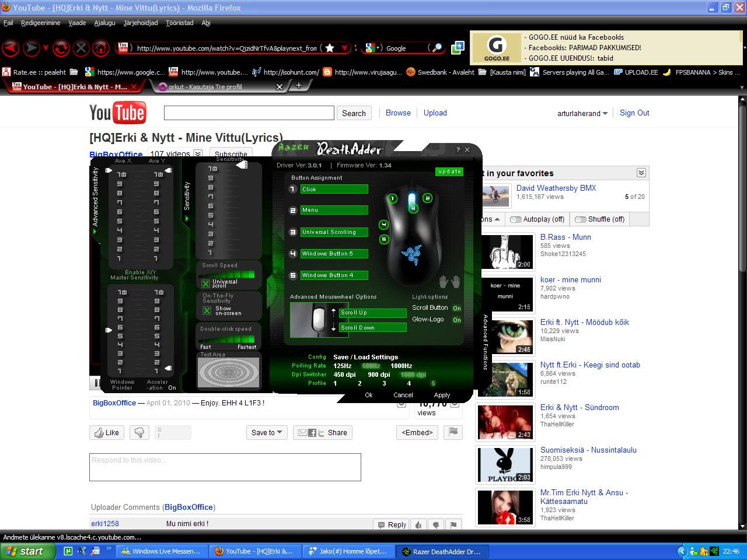Close the orkut tab with its X

[279, 87]
